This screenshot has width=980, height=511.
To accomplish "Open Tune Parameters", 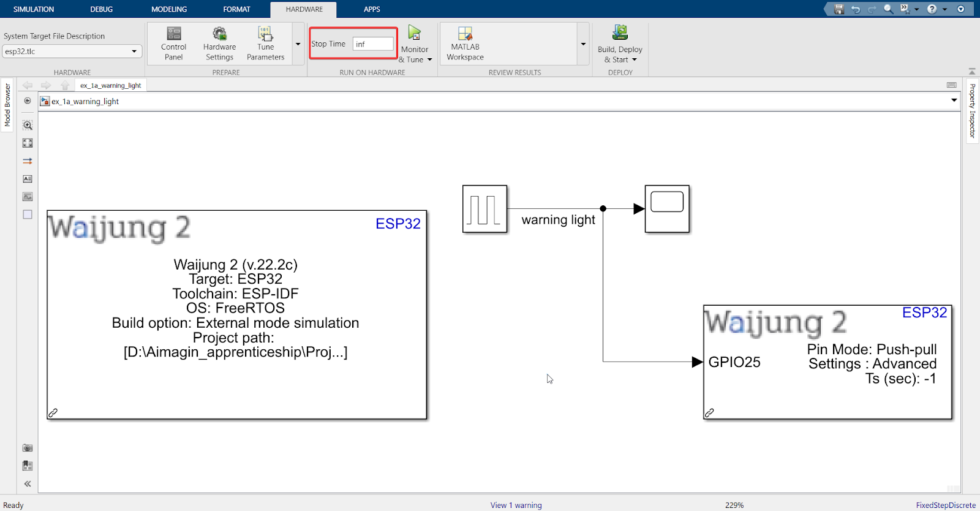I will [x=265, y=44].
